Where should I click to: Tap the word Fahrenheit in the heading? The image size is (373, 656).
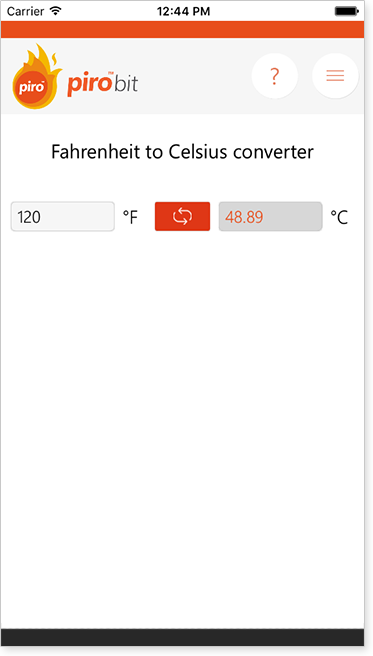click(95, 152)
